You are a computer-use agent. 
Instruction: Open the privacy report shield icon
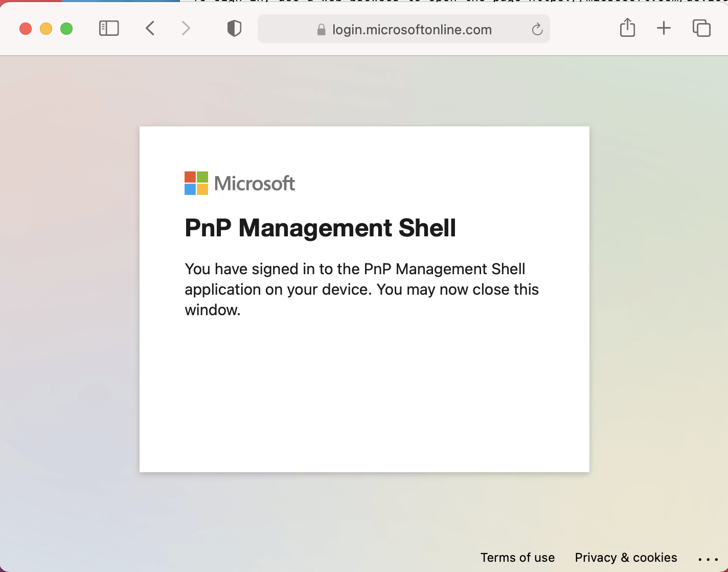[x=234, y=28]
